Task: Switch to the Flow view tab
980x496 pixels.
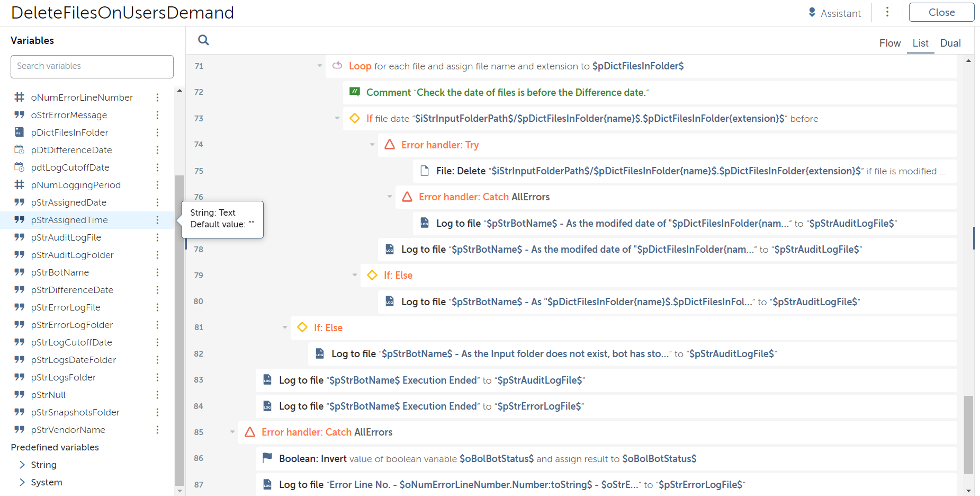Action: (889, 43)
